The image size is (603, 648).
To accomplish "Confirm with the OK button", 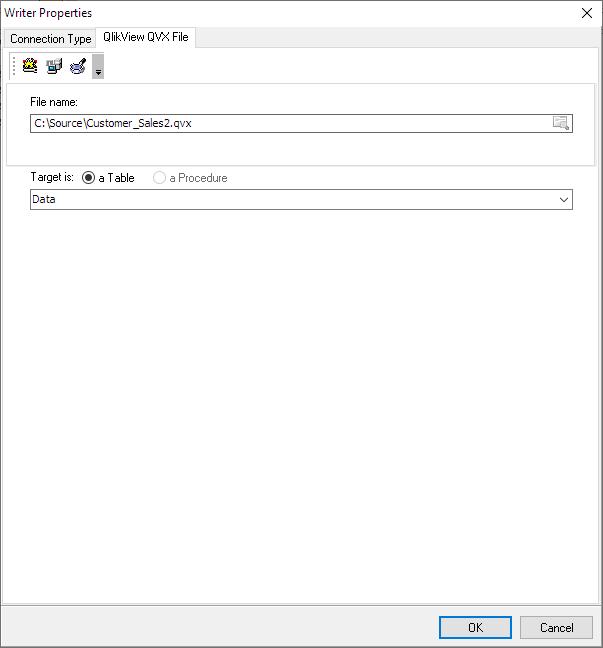I will tap(475, 627).
